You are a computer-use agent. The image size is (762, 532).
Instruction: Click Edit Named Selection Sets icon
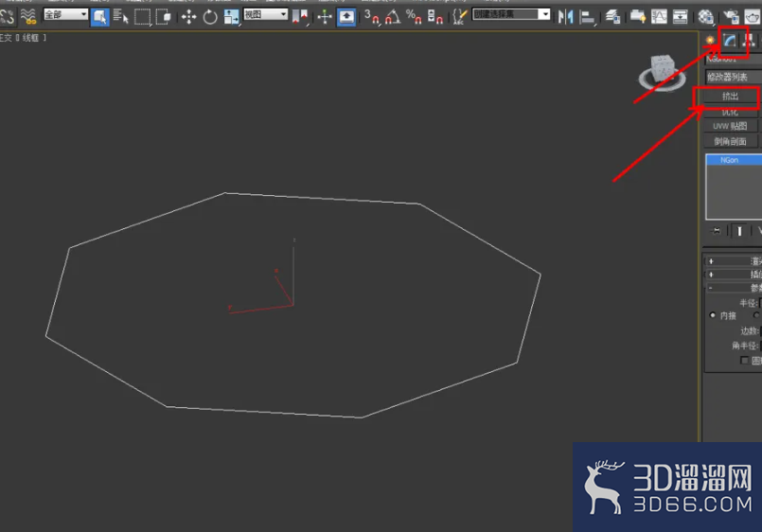click(x=459, y=17)
